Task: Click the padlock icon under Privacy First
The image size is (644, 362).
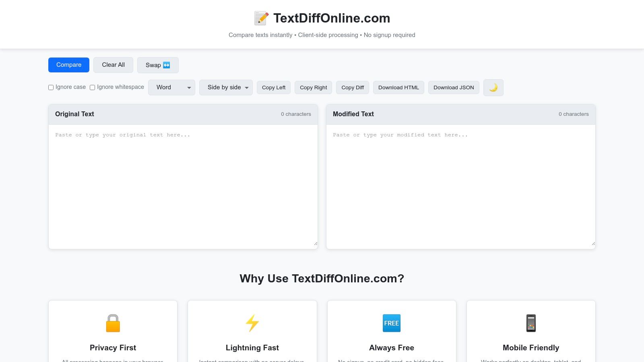Action: click(113, 323)
